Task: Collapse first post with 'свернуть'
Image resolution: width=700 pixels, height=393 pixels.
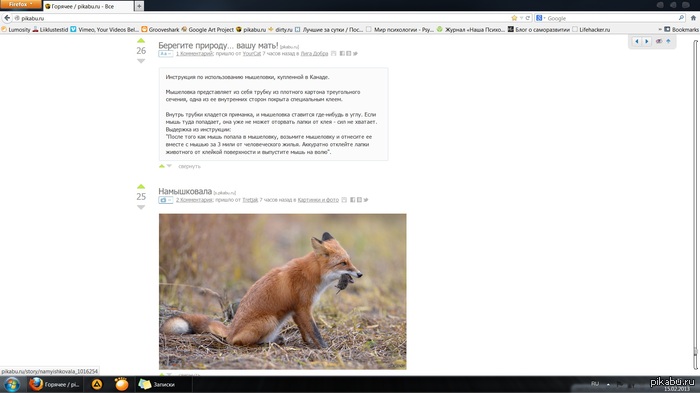Action: (189, 166)
